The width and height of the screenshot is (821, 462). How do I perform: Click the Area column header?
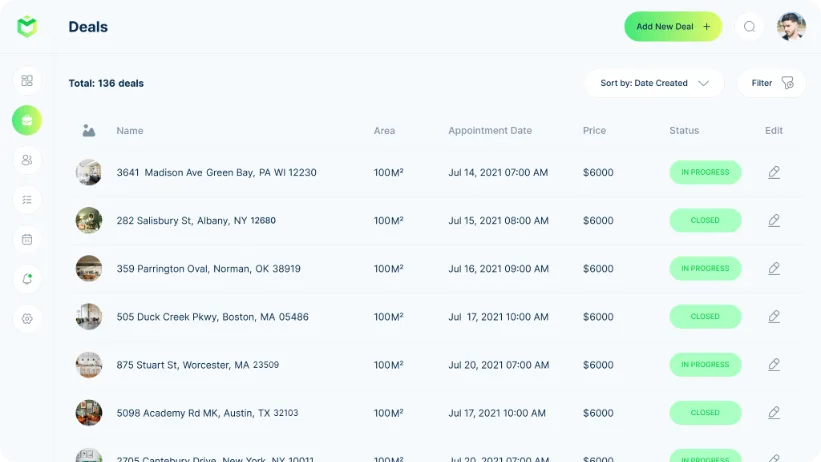[384, 130]
